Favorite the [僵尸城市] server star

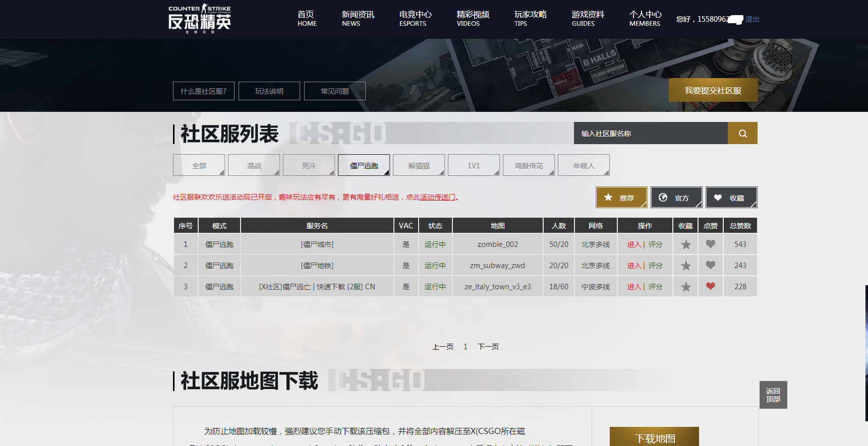click(685, 244)
